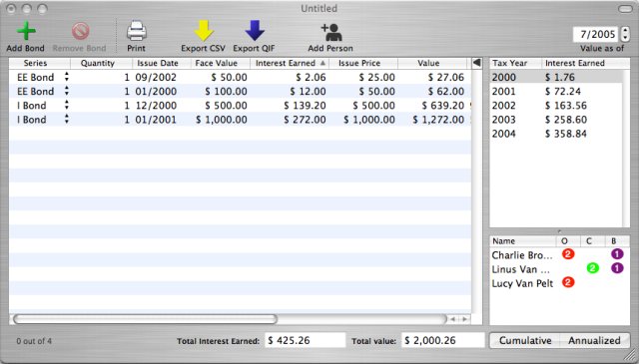The height and width of the screenshot is (364, 639).
Task: Toggle the Cumulative view segment
Action: (525, 340)
